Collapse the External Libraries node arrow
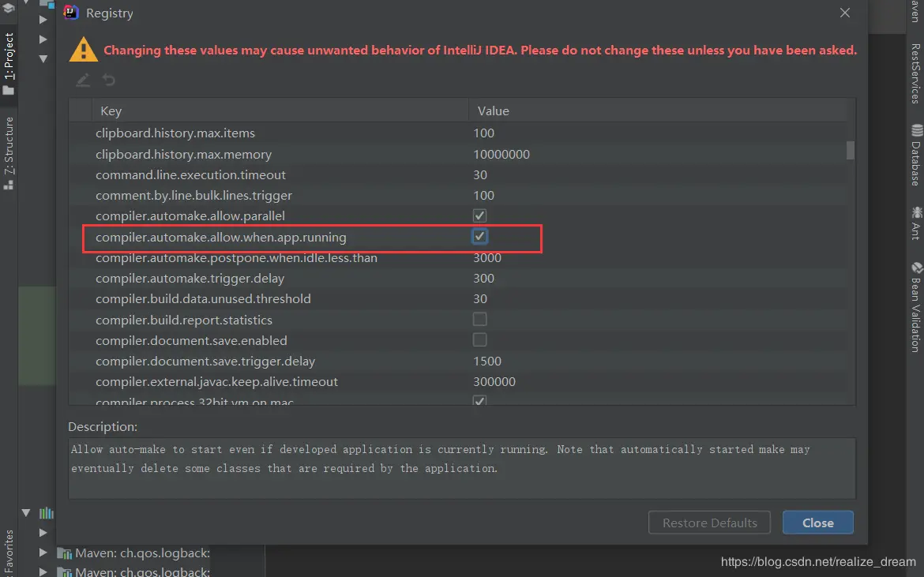The height and width of the screenshot is (577, 924). pyautogui.click(x=26, y=513)
